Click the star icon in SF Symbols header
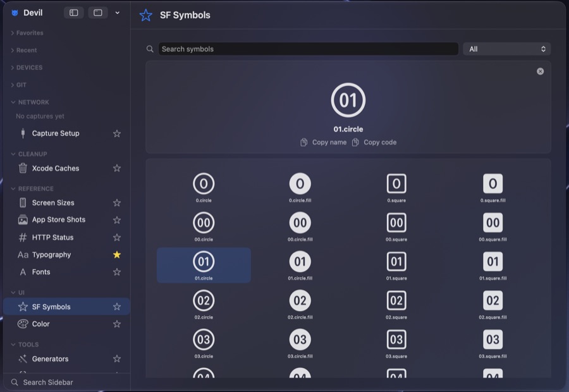Image resolution: width=569 pixels, height=392 pixels. point(146,15)
